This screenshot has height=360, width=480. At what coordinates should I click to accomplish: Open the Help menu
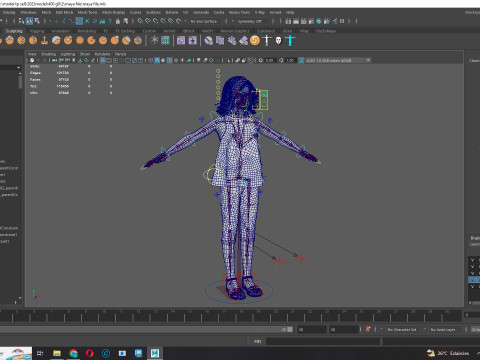pyautogui.click(x=290, y=12)
